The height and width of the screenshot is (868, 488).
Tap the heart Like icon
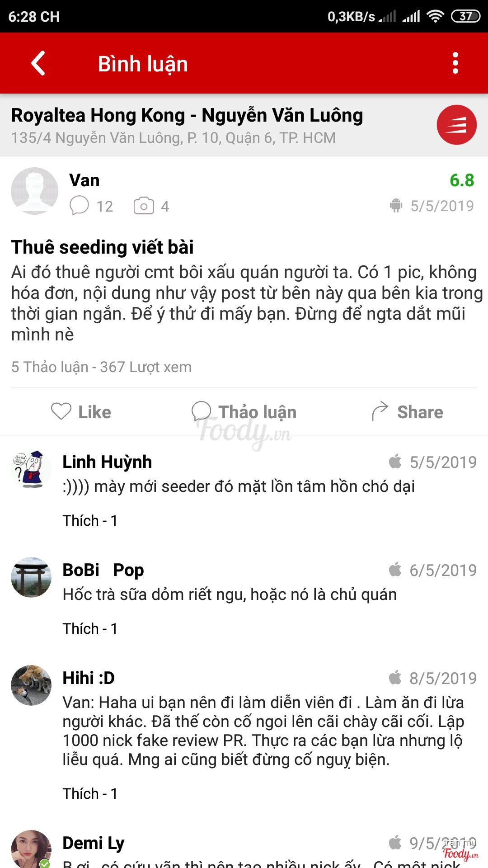pyautogui.click(x=61, y=411)
